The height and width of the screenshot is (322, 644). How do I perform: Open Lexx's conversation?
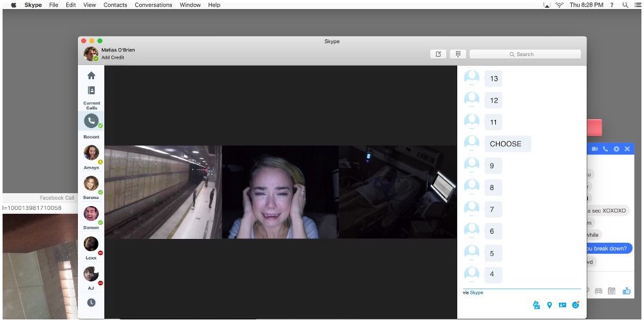[x=91, y=244]
